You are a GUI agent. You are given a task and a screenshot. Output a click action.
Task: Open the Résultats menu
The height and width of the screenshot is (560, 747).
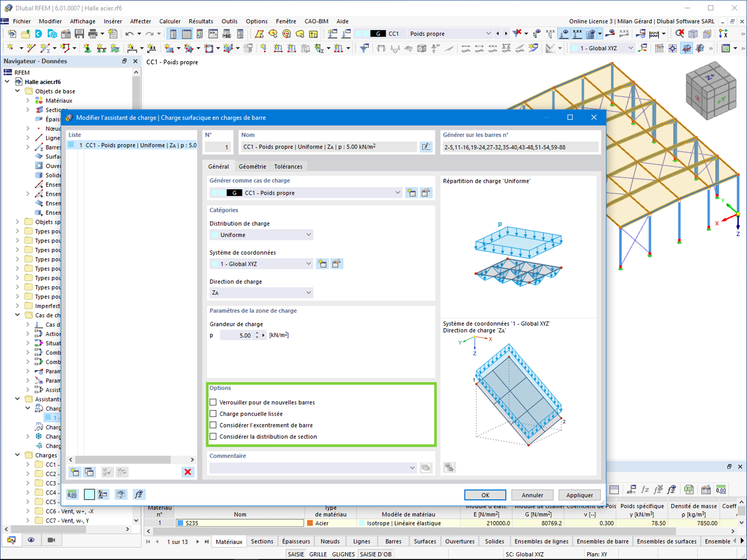tap(201, 21)
